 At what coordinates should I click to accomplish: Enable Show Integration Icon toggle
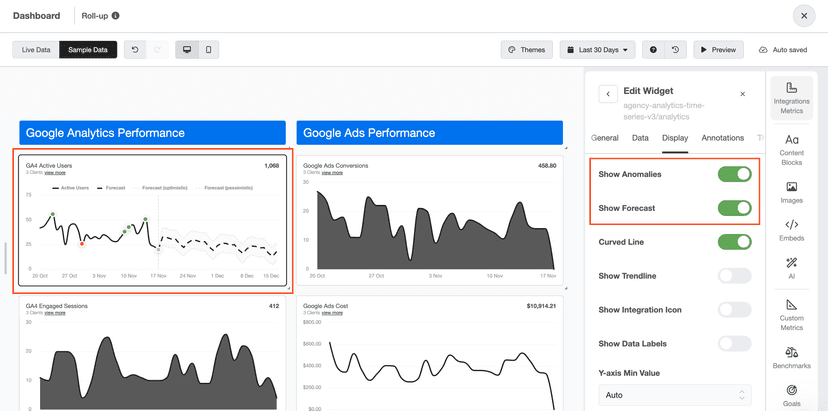pyautogui.click(x=735, y=310)
